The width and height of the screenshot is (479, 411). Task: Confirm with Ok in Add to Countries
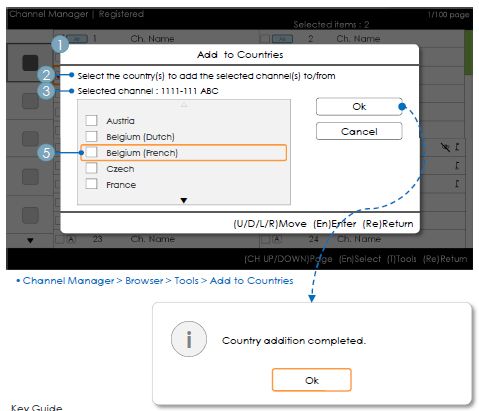[359, 107]
